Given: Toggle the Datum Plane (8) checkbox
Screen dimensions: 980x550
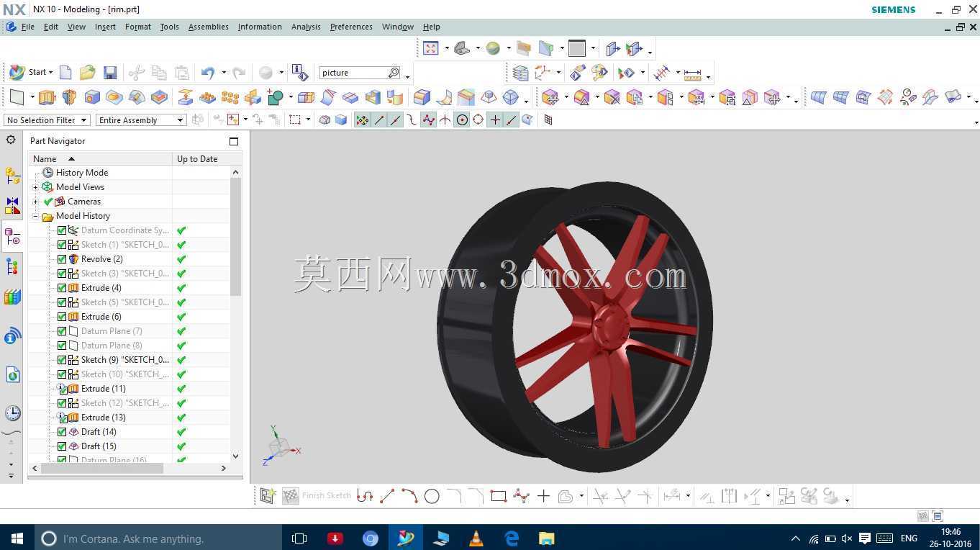Looking at the screenshot, I should (x=62, y=346).
